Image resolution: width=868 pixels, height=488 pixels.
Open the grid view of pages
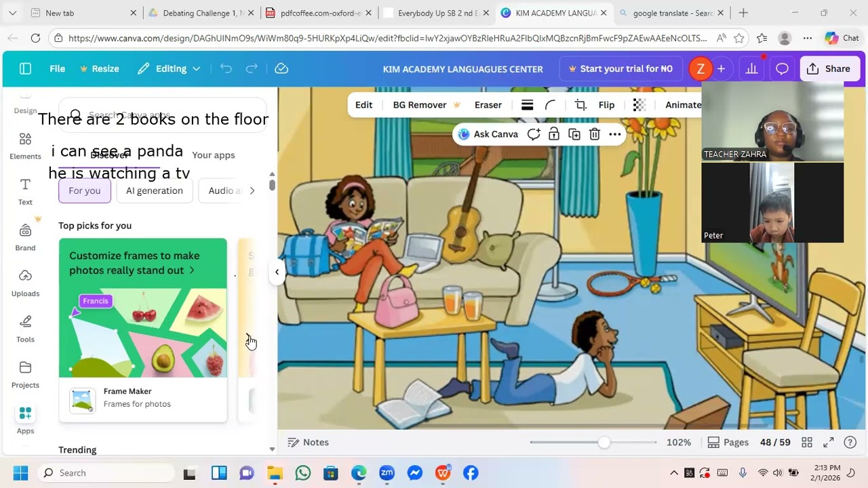click(x=807, y=443)
